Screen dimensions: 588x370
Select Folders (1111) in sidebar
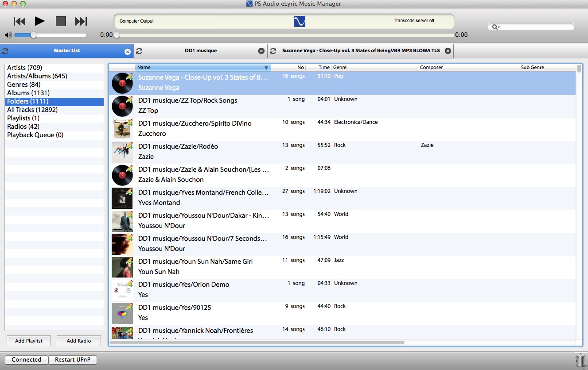tap(54, 101)
